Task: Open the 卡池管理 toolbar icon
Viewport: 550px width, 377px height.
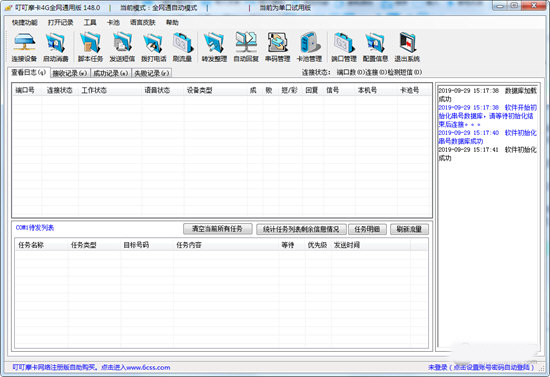Action: [309, 47]
